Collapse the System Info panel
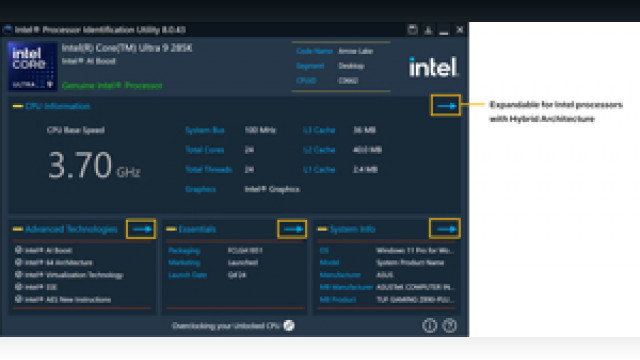This screenshot has width=640, height=360. (x=322, y=229)
